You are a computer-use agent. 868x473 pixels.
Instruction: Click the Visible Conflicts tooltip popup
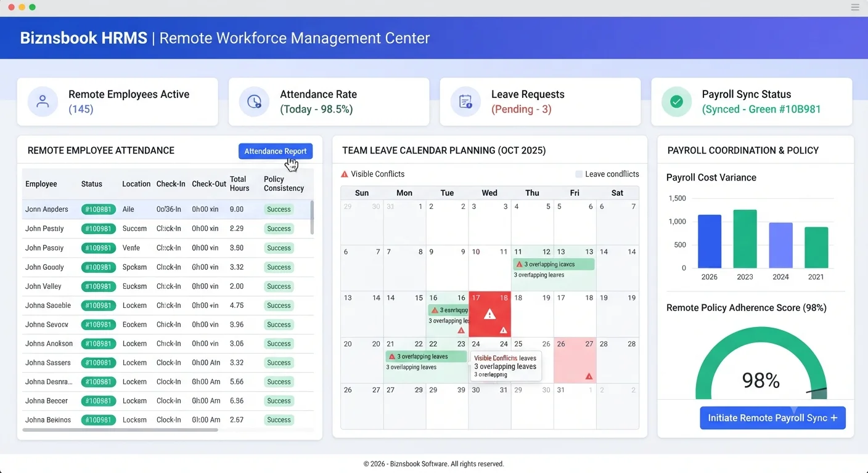click(506, 366)
